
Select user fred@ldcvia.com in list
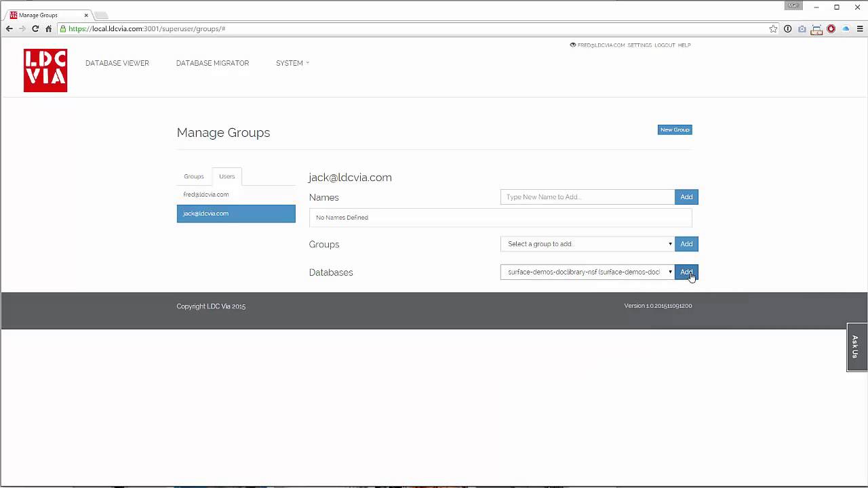click(x=236, y=195)
